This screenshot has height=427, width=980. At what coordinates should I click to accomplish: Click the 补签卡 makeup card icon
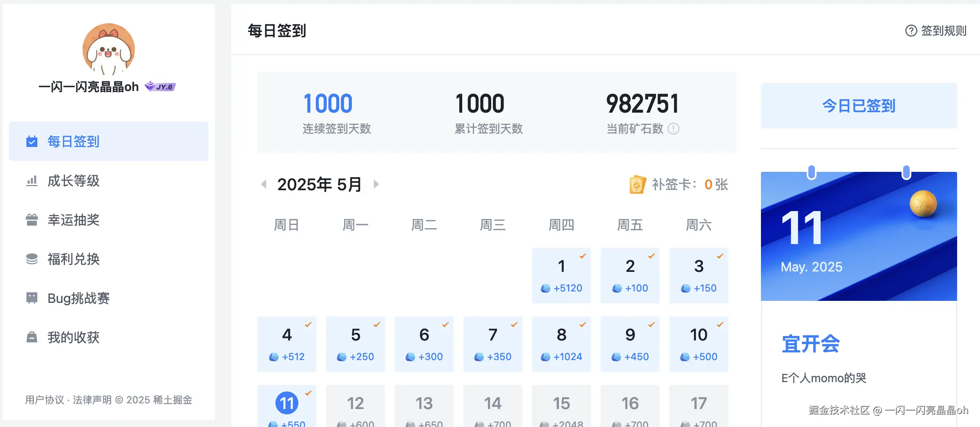pos(638,185)
